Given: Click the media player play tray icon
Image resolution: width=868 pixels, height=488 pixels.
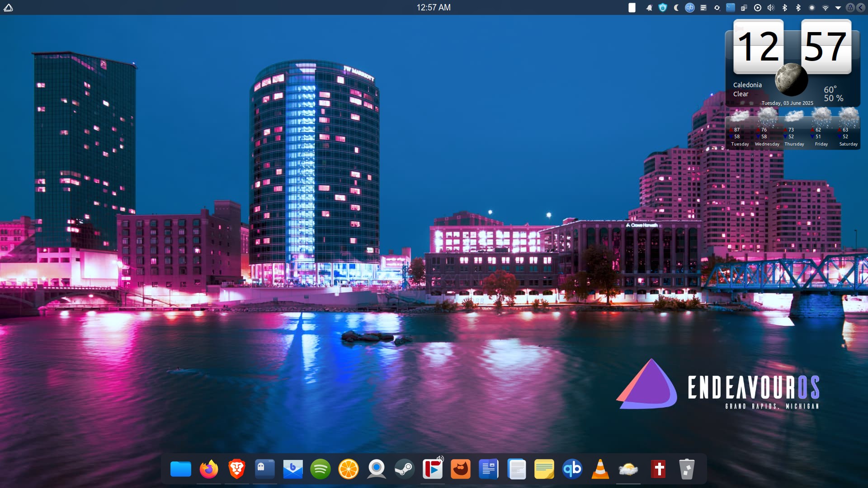Looking at the screenshot, I should click(758, 8).
